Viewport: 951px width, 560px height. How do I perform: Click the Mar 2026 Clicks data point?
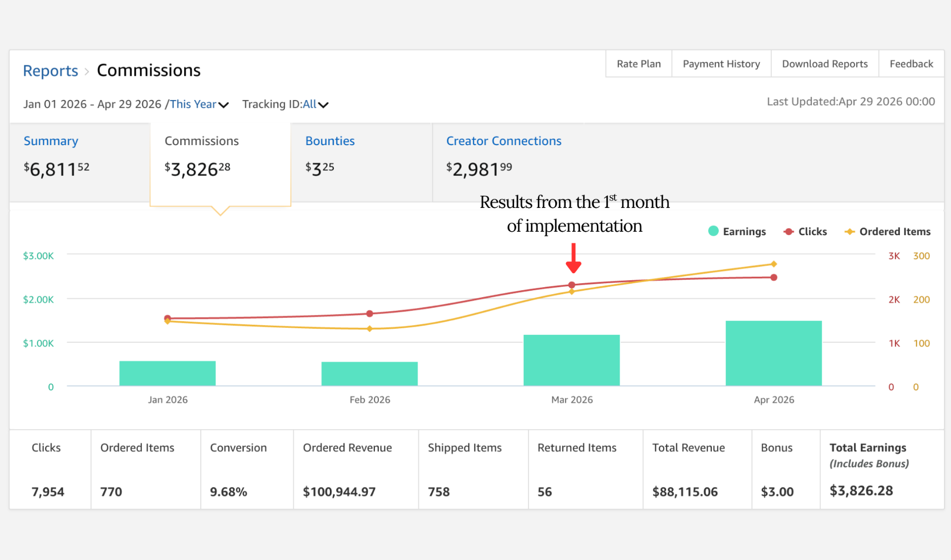[x=572, y=285]
